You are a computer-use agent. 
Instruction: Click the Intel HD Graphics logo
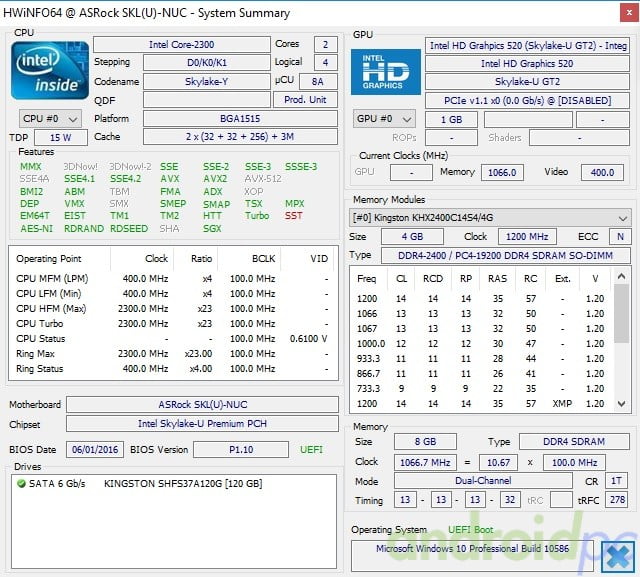[x=386, y=72]
